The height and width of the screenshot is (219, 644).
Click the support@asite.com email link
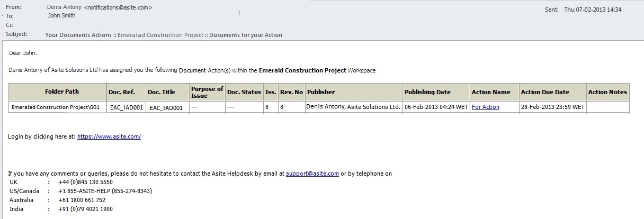point(312,174)
